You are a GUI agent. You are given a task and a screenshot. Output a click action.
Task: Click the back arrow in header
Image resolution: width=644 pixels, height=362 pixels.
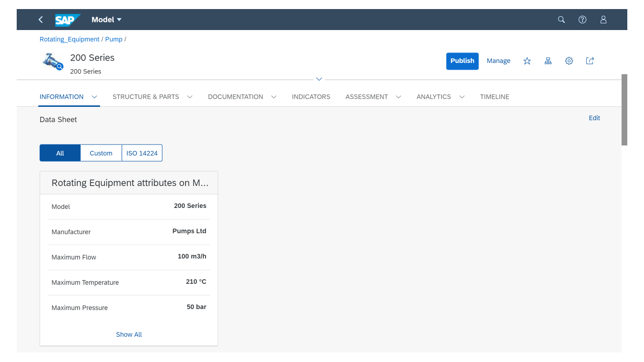tap(41, 20)
